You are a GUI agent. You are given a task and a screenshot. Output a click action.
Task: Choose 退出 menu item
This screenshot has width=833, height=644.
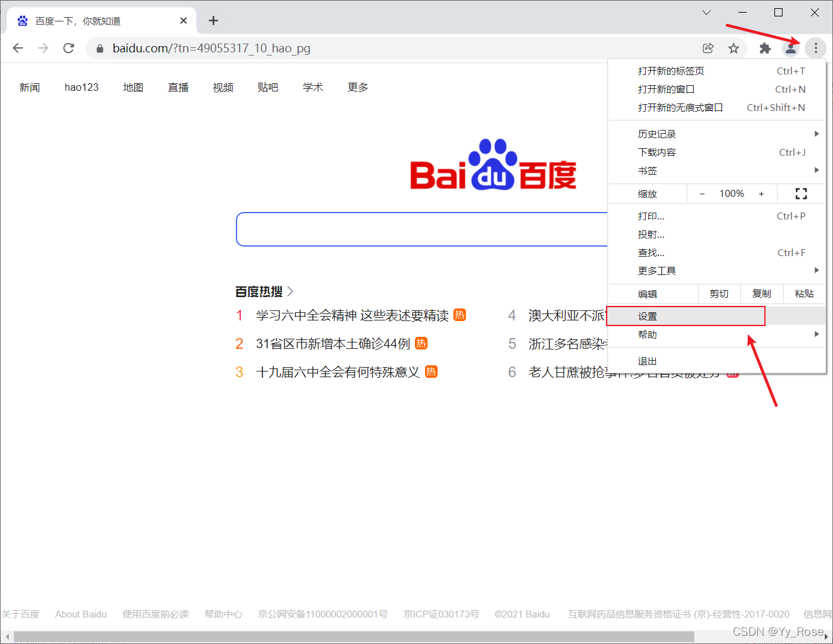(717, 361)
